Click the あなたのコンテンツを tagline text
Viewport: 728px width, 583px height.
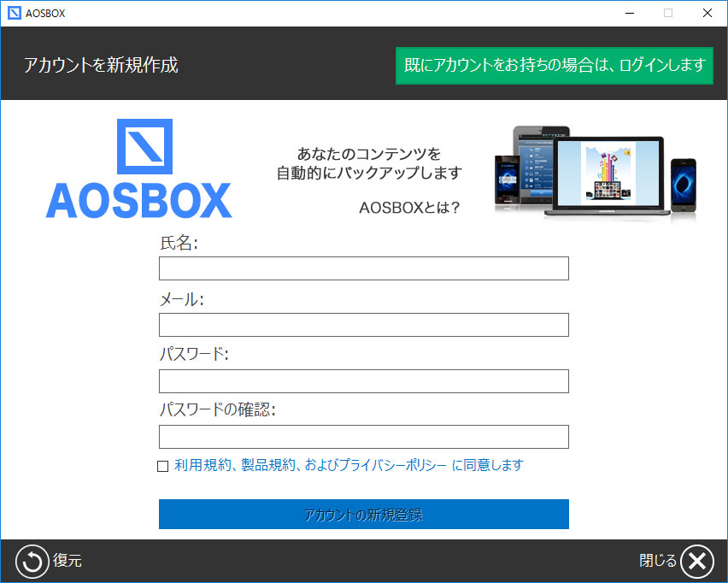click(x=369, y=153)
